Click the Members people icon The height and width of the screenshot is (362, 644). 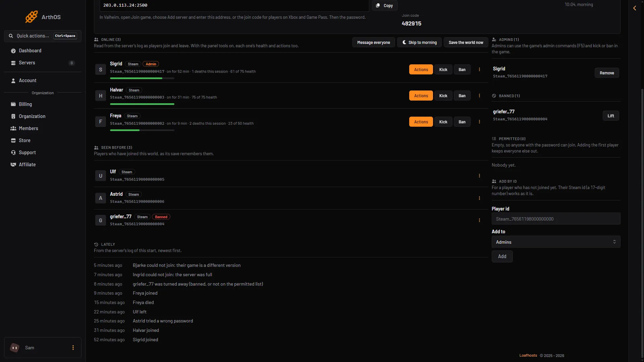click(13, 128)
